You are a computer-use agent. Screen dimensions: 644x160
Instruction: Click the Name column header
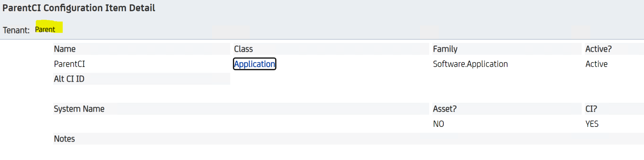[65, 49]
